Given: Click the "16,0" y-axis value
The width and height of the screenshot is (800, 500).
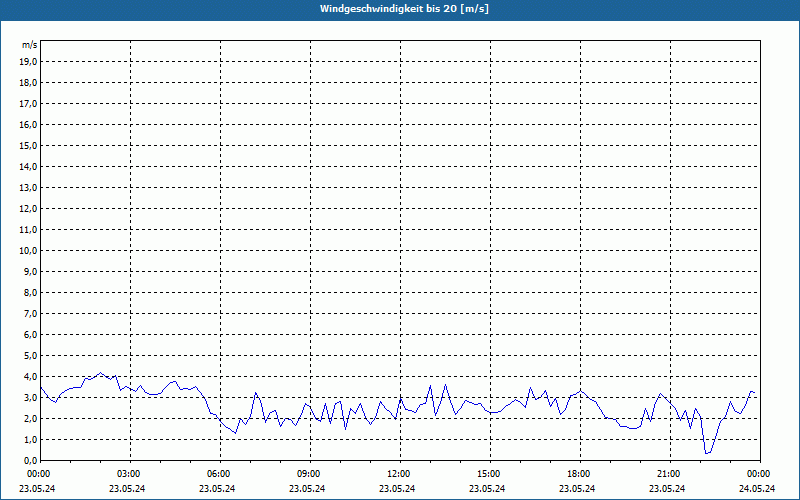Looking at the screenshot, I should 28,124.
